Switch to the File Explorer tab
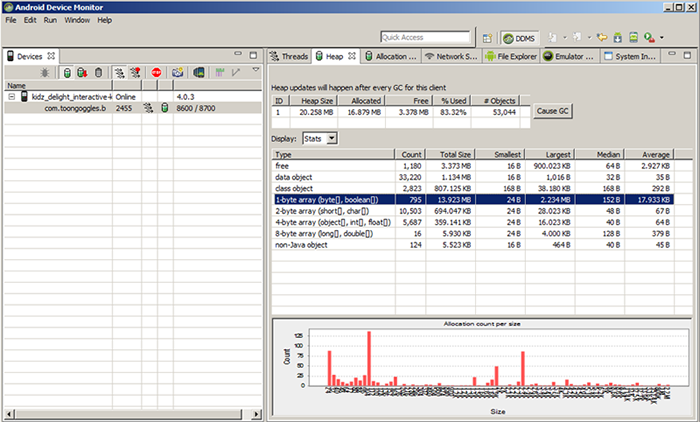700x422 pixels. 512,56
